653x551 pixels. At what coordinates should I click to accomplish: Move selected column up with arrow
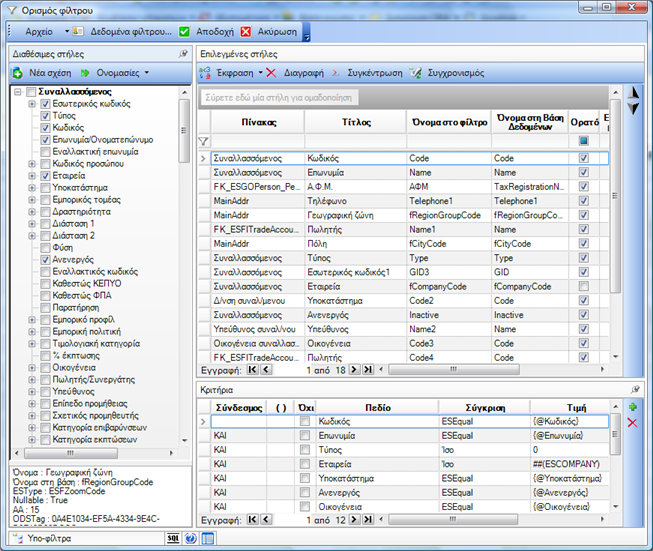[x=633, y=93]
